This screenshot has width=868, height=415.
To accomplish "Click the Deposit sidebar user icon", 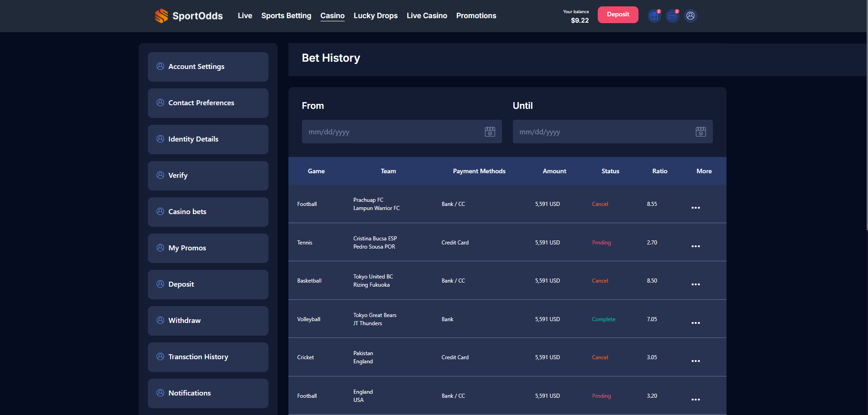I will pos(160,284).
